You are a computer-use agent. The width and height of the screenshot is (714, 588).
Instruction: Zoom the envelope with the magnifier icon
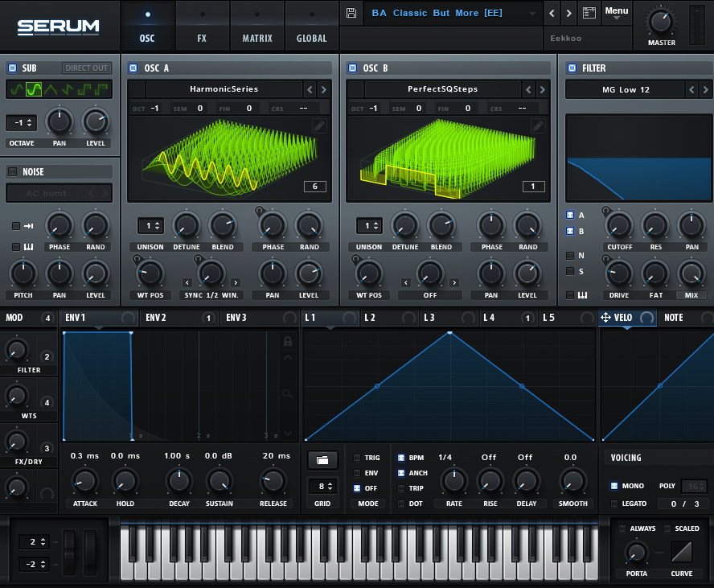[287, 393]
